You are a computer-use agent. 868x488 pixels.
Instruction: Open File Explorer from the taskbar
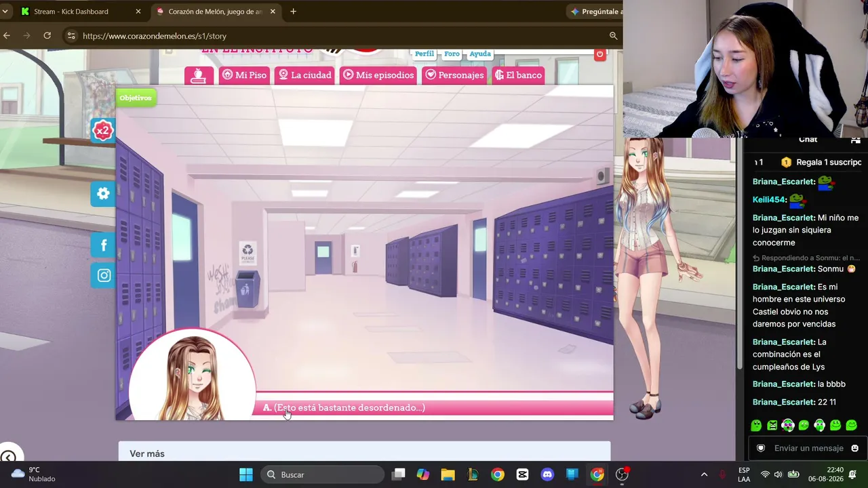[448, 474]
